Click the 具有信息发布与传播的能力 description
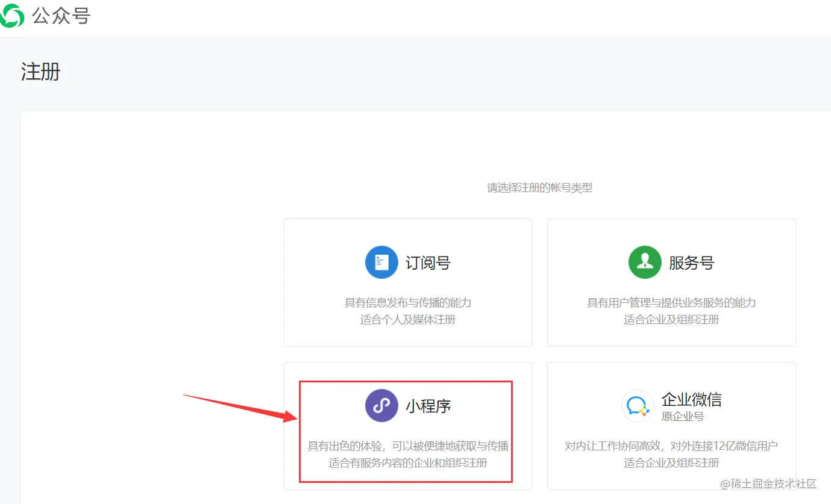The width and height of the screenshot is (831, 504). [x=408, y=302]
